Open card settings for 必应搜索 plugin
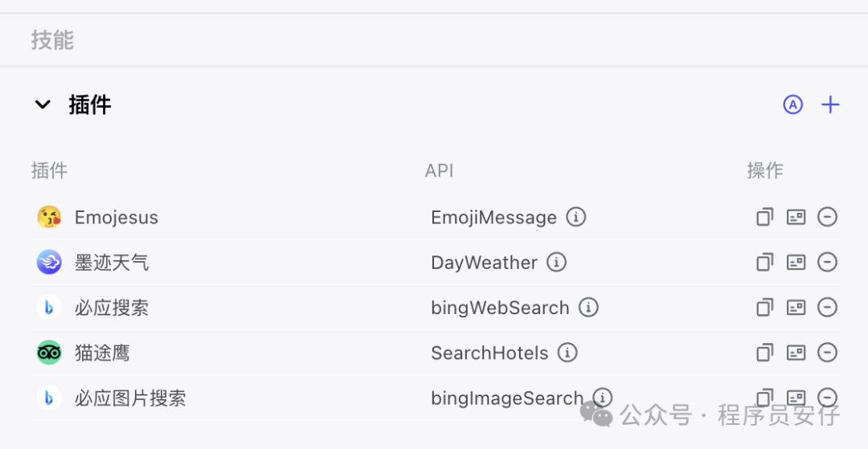Viewport: 868px width, 449px height. (796, 307)
